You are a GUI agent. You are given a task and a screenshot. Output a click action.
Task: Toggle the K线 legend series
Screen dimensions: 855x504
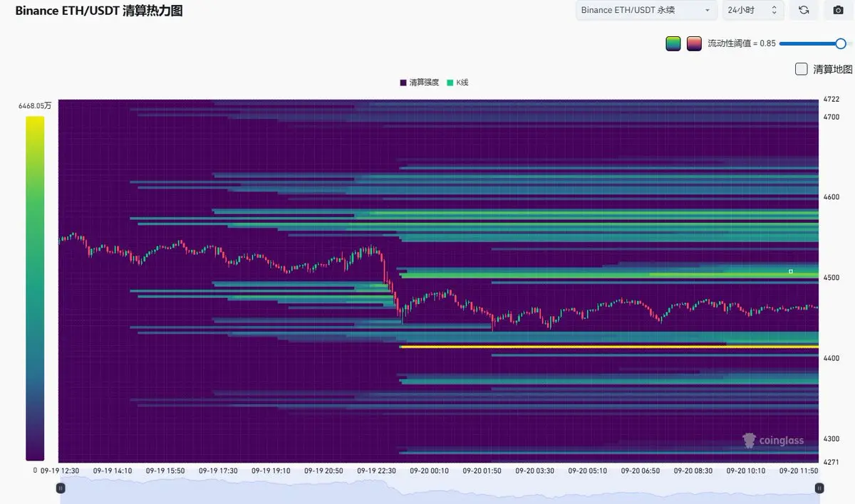(x=457, y=83)
